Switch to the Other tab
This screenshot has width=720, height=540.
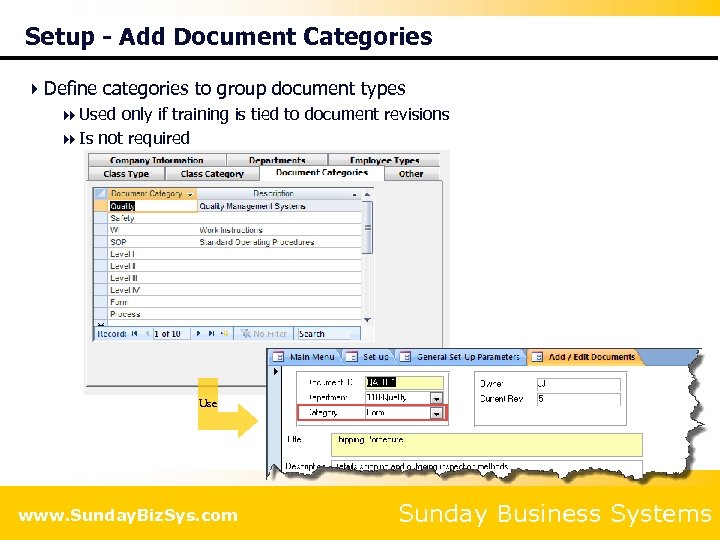pyautogui.click(x=411, y=174)
